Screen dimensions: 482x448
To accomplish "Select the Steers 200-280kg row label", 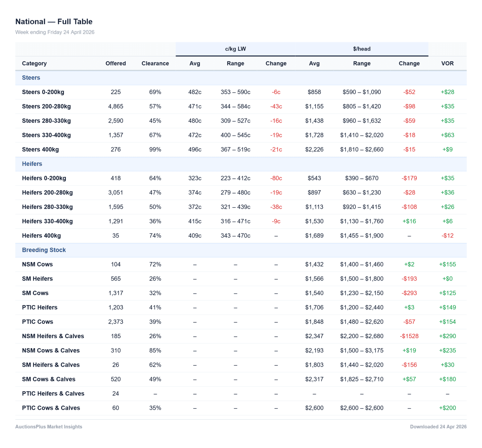I will 46,106.
